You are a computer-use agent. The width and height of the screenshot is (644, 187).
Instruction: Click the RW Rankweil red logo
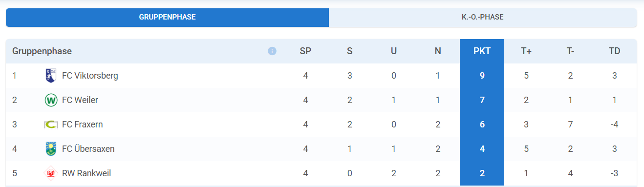click(x=51, y=173)
